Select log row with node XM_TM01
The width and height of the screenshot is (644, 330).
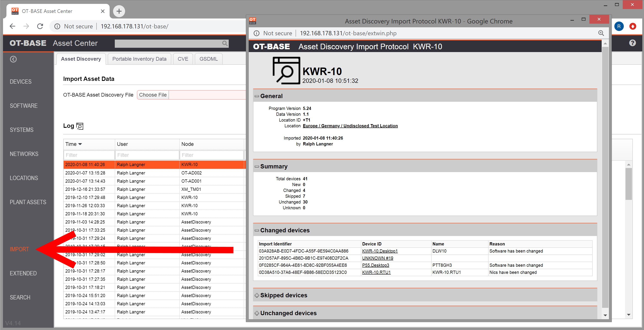154,189
